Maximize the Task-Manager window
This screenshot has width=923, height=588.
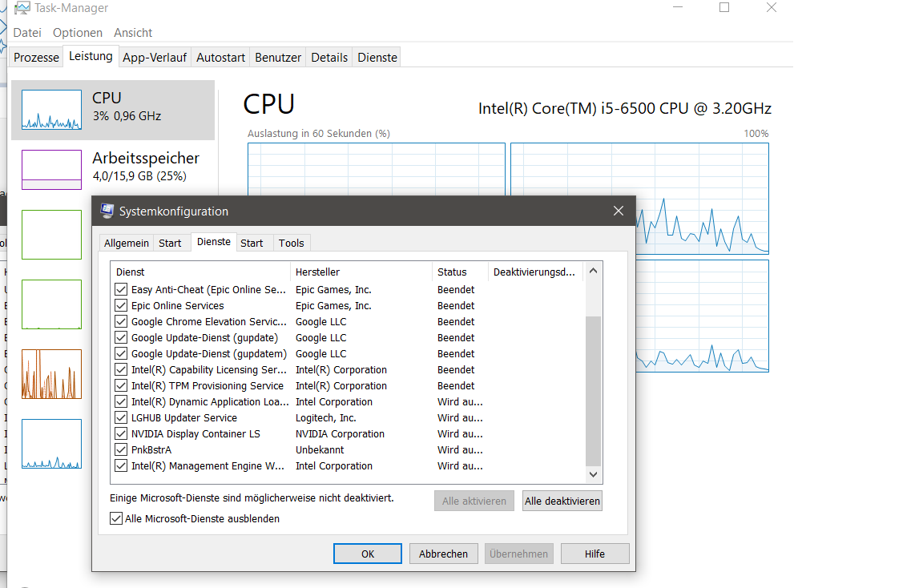[724, 8]
